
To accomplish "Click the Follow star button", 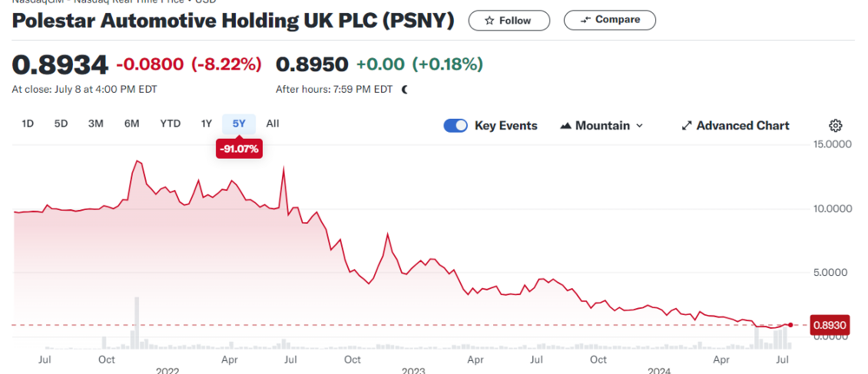I will click(x=509, y=20).
